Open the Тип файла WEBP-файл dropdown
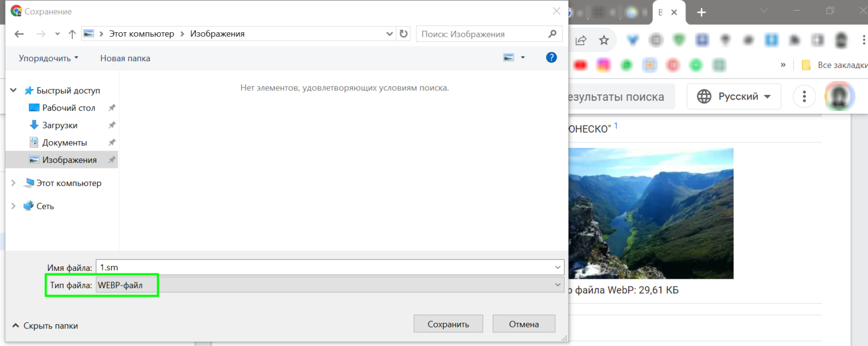 point(330,284)
